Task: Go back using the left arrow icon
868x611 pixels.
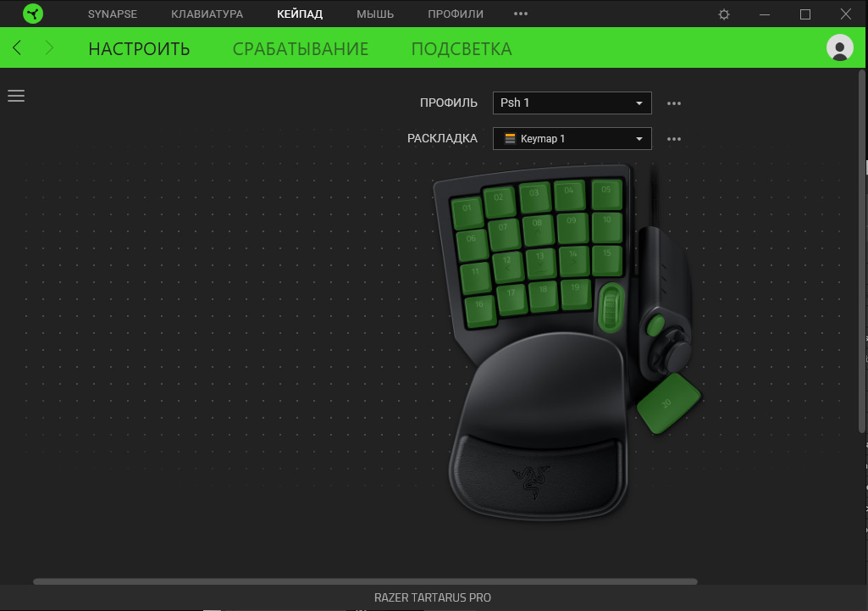Action: point(16,48)
